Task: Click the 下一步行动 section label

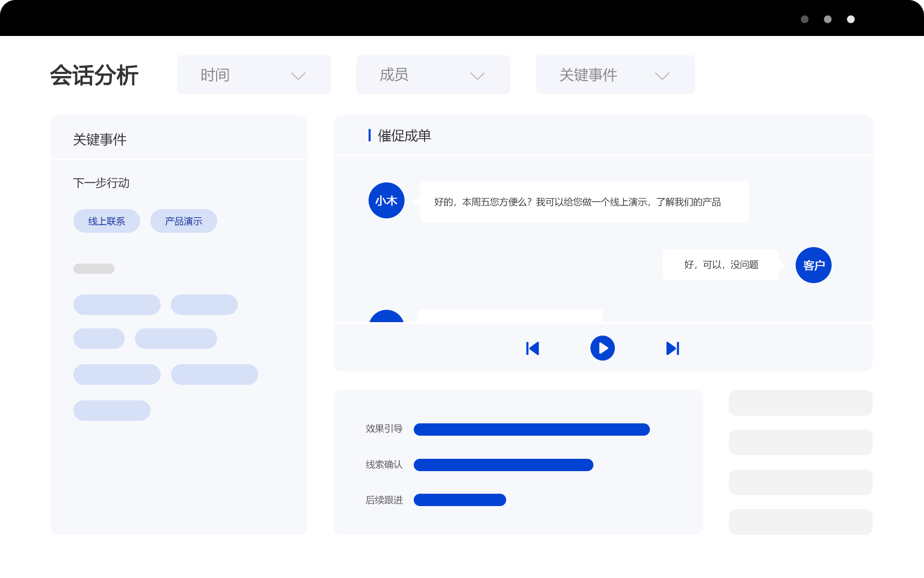Action: point(101,183)
